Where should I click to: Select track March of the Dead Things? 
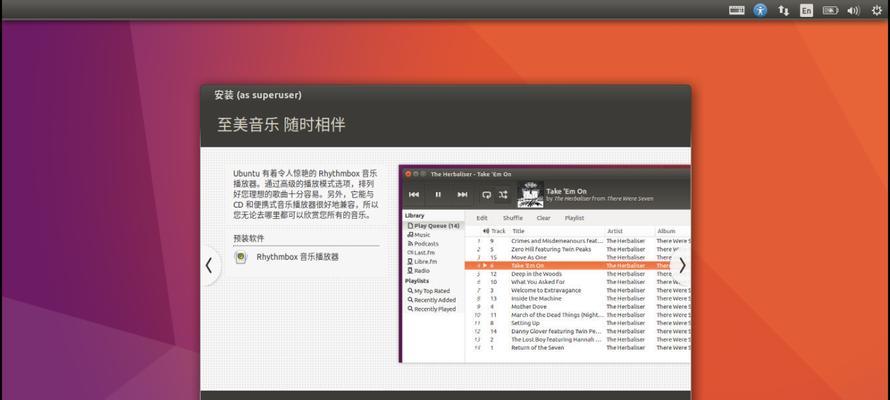(577, 314)
